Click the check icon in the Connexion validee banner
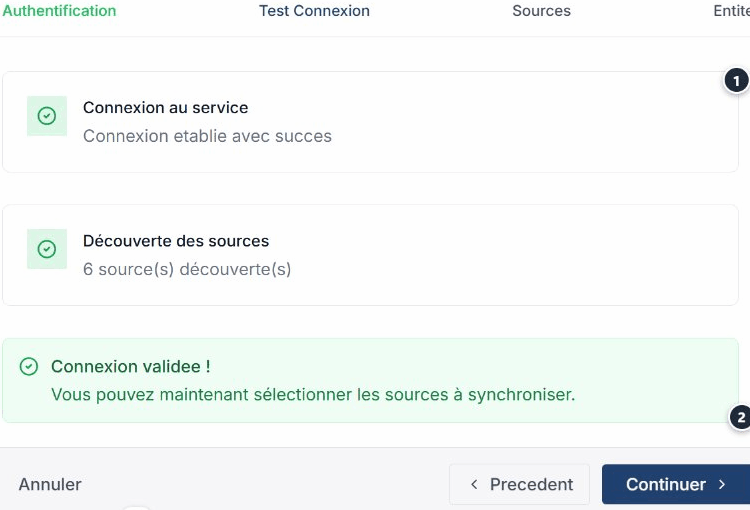 click(29, 367)
